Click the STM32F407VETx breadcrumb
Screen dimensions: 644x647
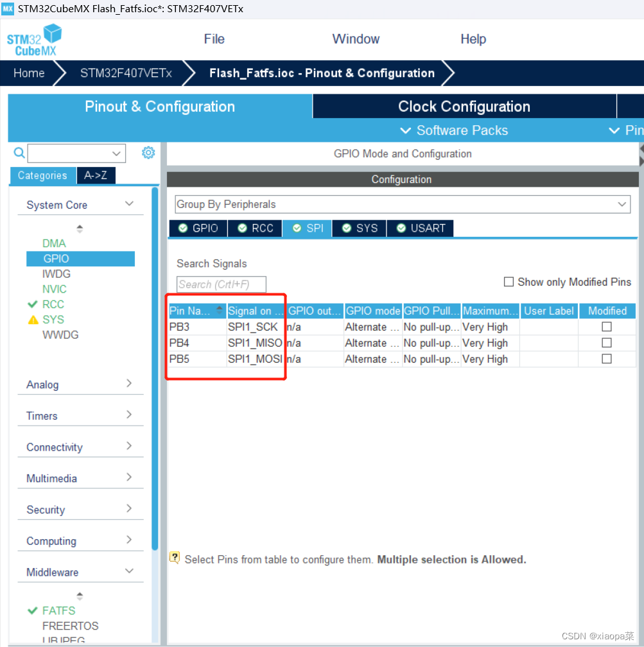(x=126, y=73)
